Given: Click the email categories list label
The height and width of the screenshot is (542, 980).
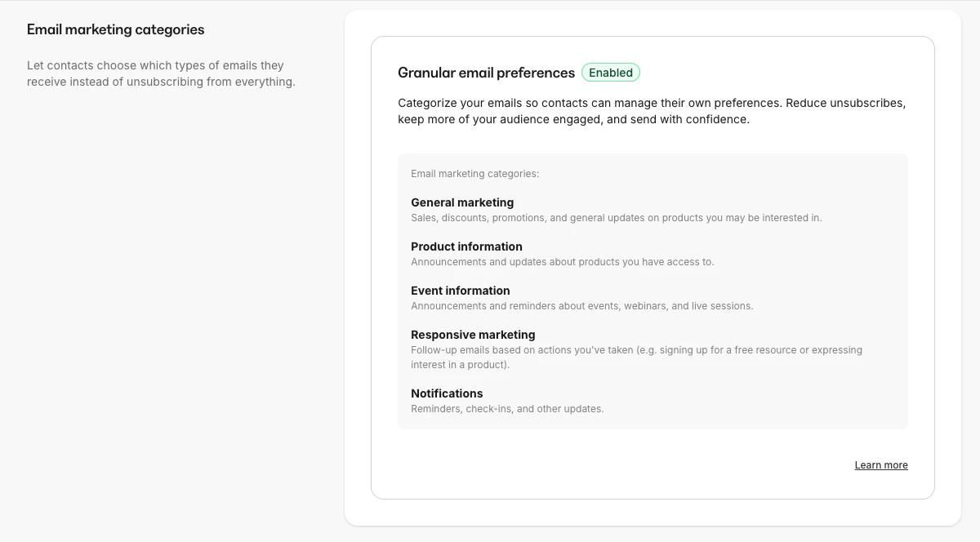Looking at the screenshot, I should click(x=474, y=173).
